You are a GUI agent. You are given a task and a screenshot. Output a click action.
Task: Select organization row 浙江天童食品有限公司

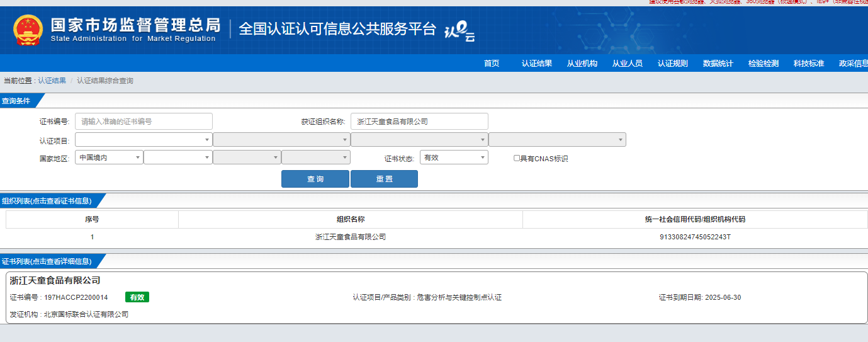pos(351,237)
